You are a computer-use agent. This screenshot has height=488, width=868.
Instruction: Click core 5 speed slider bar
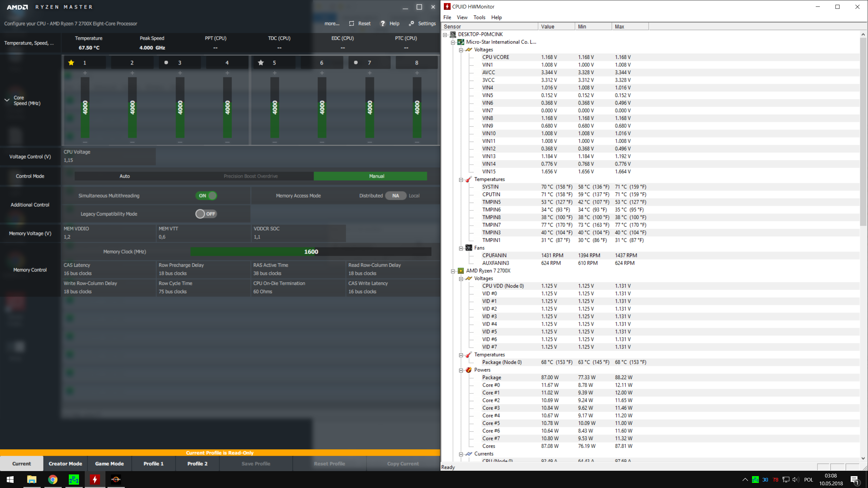(275, 107)
